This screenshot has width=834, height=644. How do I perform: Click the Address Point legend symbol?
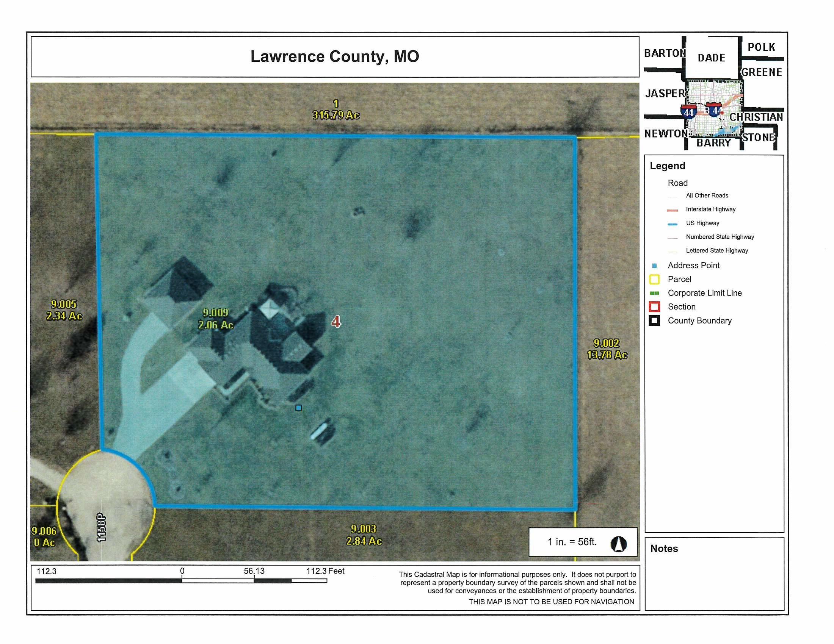654,266
